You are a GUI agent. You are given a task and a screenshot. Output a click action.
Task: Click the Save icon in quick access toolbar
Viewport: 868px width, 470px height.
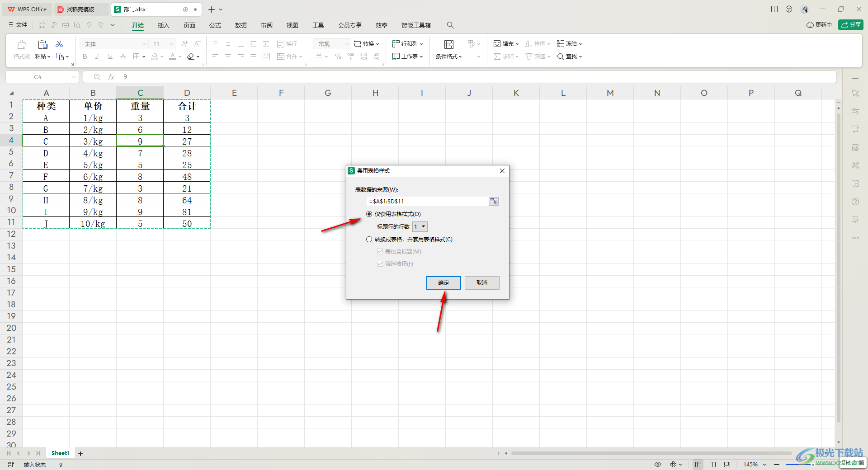tap(42, 25)
